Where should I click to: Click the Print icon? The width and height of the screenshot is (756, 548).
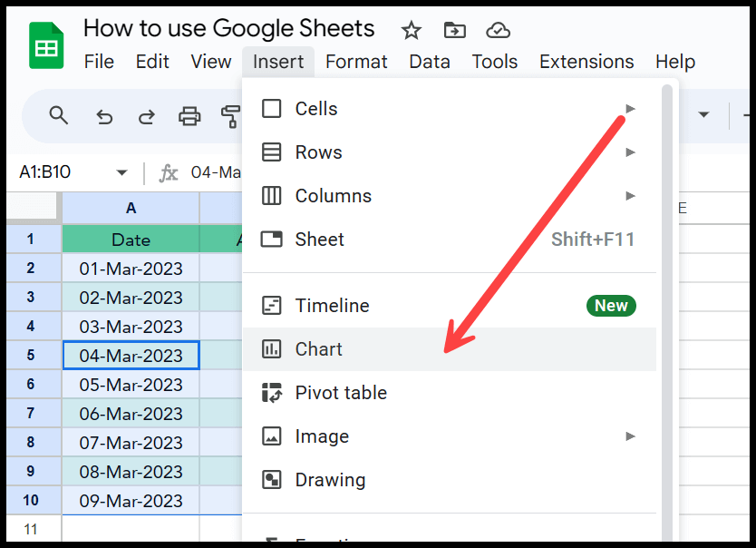click(x=189, y=116)
